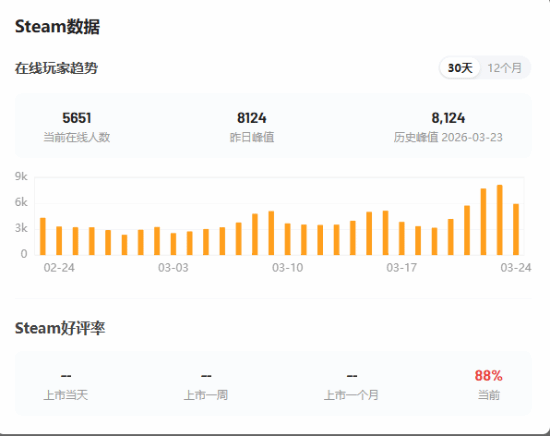
Task: Click the Steam数据 heading
Action: point(58,27)
